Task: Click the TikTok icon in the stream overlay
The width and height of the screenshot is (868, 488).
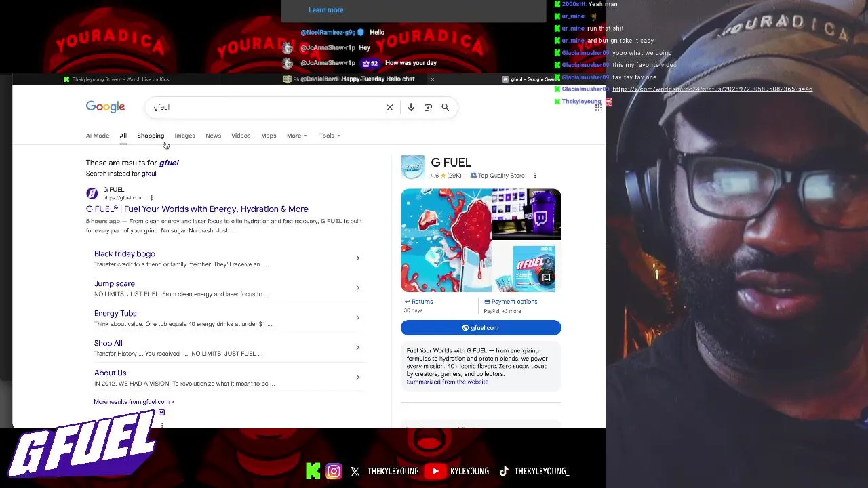Action: tap(504, 471)
